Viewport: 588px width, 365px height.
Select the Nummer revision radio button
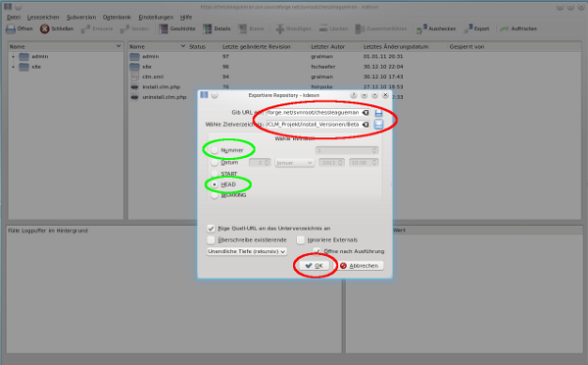(214, 150)
